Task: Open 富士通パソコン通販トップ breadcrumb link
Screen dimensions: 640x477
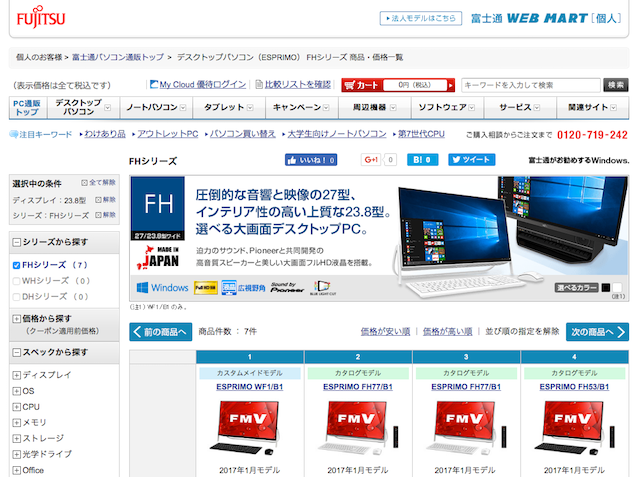Action: pyautogui.click(x=118, y=57)
